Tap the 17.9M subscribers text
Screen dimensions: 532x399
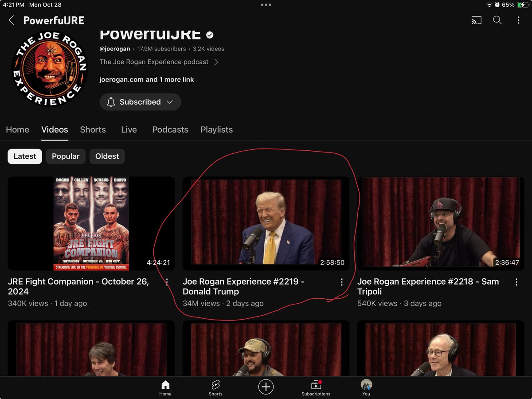pyautogui.click(x=161, y=49)
